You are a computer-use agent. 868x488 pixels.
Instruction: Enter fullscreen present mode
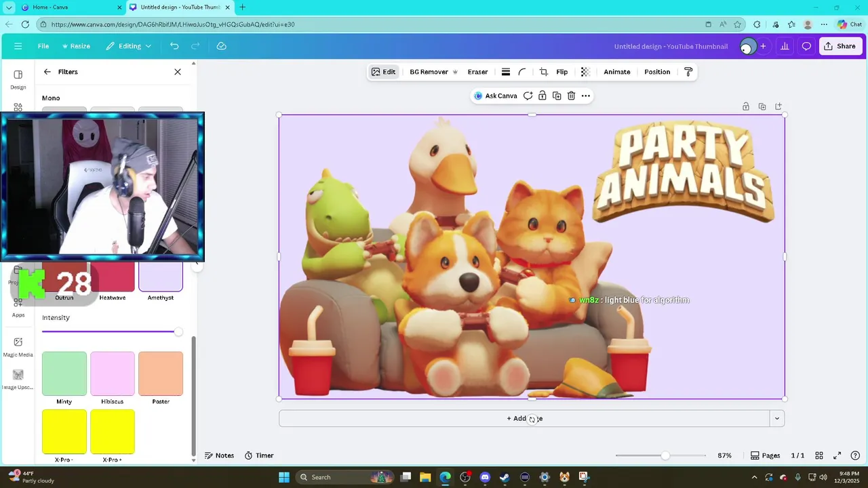tap(837, 455)
